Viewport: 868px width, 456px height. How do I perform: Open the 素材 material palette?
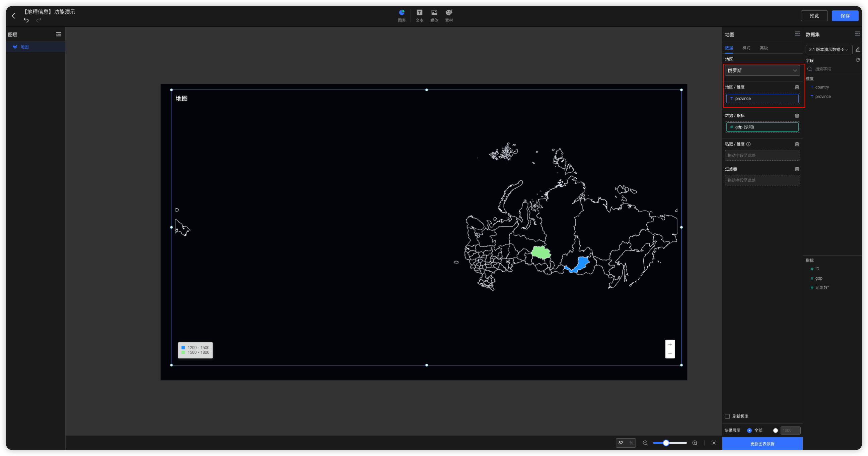[x=449, y=15]
